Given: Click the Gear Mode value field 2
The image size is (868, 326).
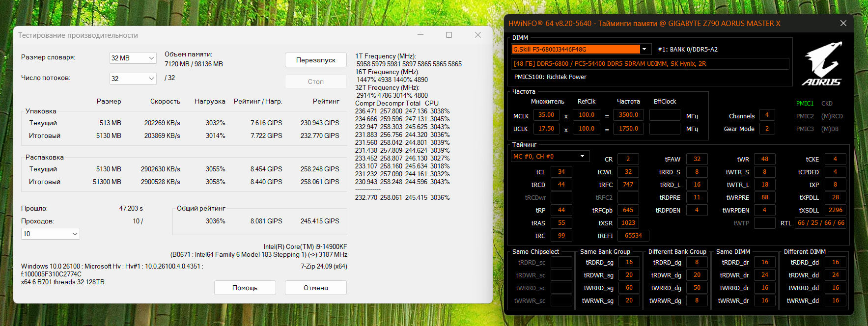Looking at the screenshot, I should pyautogui.click(x=767, y=129).
